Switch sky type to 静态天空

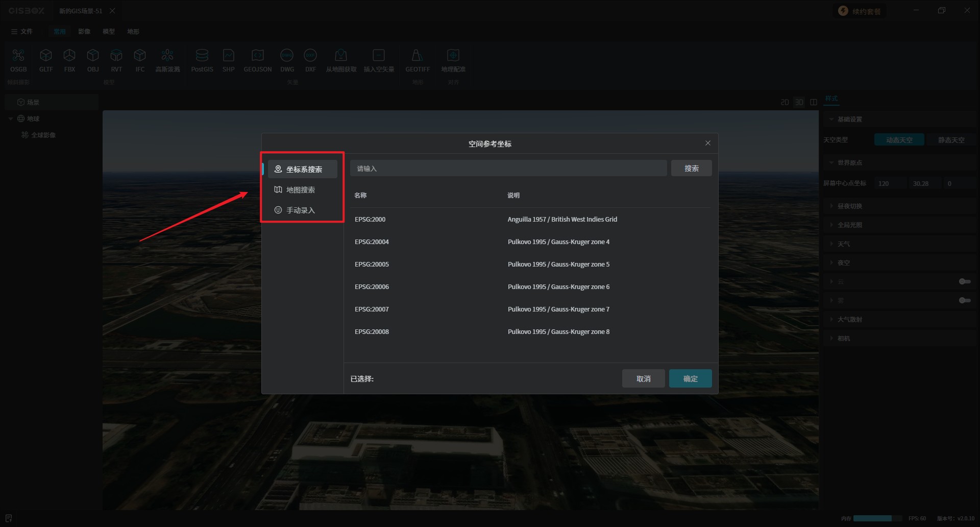(x=951, y=140)
